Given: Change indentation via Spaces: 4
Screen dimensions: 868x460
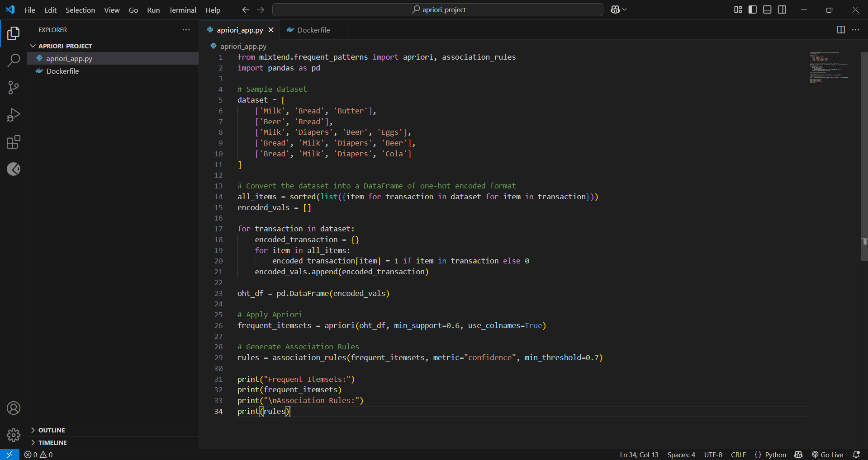Looking at the screenshot, I should 681,455.
